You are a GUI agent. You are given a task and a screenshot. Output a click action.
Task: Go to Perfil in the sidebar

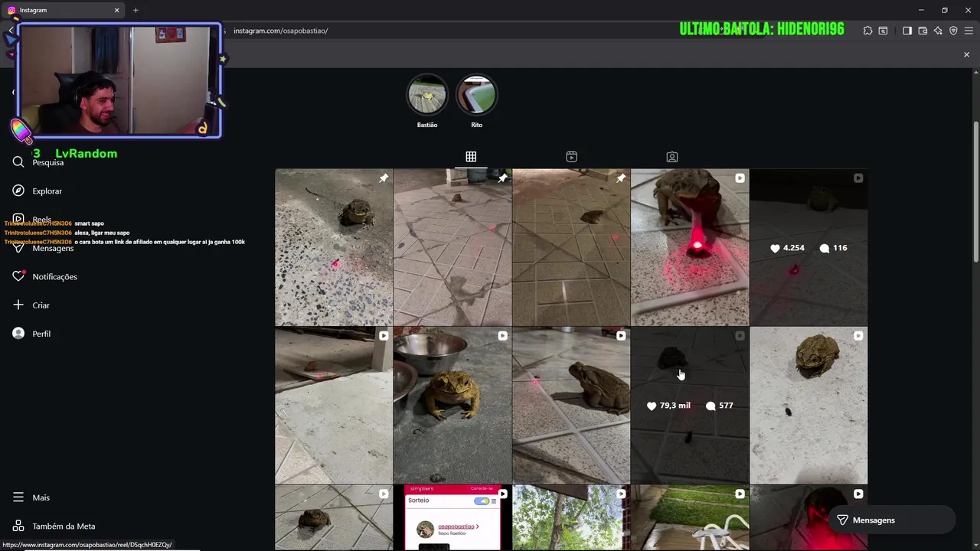point(31,334)
